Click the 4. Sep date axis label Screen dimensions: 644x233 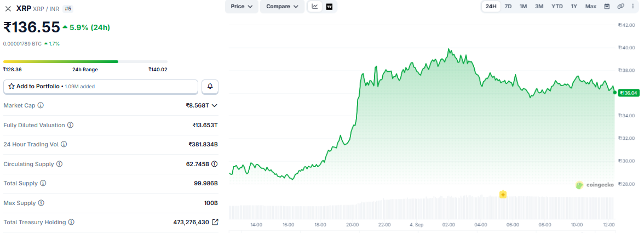coord(416,225)
